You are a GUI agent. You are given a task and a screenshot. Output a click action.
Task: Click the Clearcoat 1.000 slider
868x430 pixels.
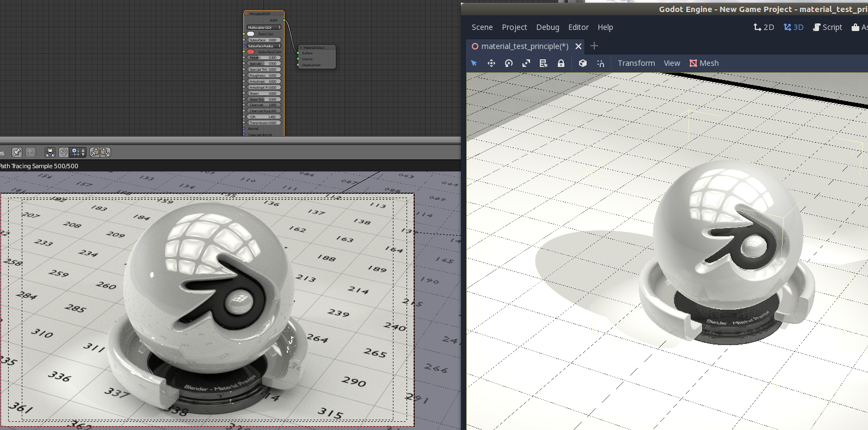[x=264, y=105]
